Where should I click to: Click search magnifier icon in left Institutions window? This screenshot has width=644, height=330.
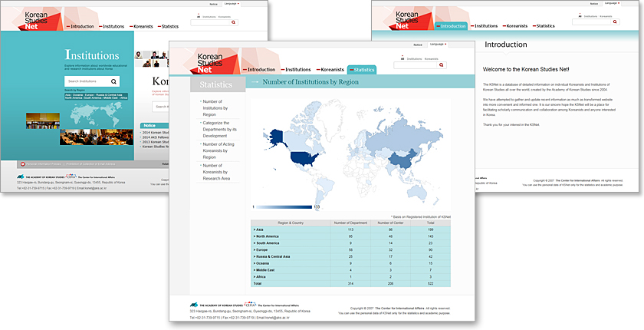(233, 22)
